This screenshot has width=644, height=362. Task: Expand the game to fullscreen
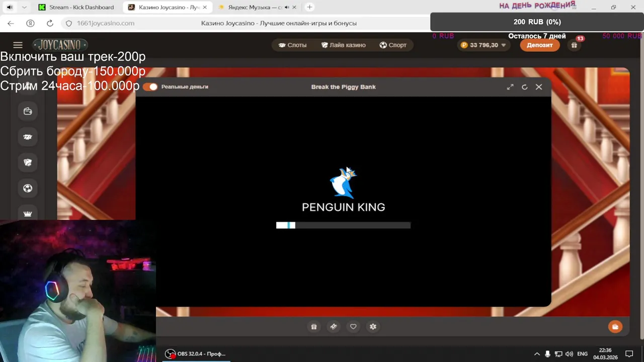click(510, 87)
